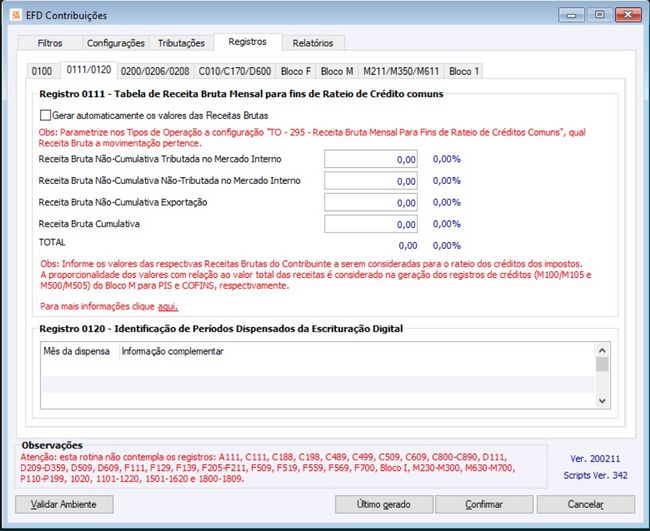Click Receita Bruta Não-Cumulativa Exportação value field
The height and width of the screenshot is (531, 650).
(x=371, y=202)
